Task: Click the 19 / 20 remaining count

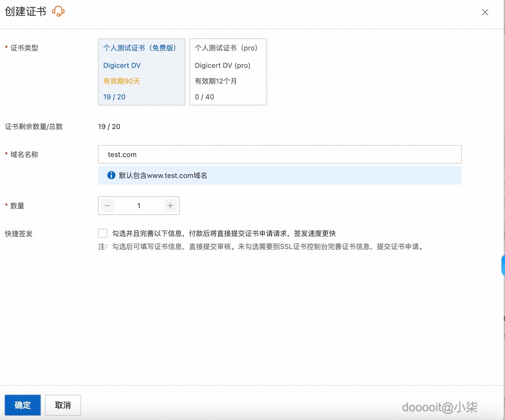Action: pos(114,97)
